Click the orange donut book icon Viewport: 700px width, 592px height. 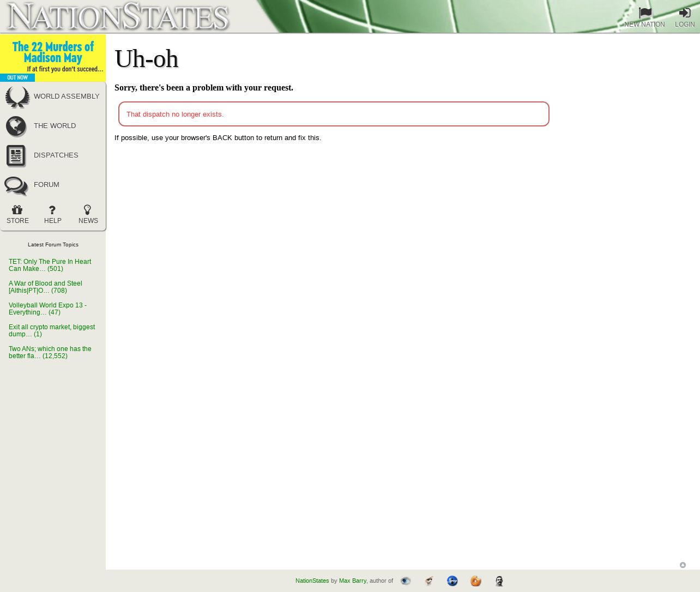pos(476,581)
